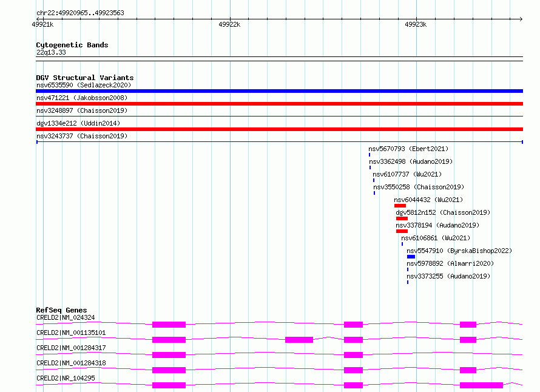540x392 pixels.
Task: Click the right arrow end of the ruler
Action: click(x=521, y=19)
